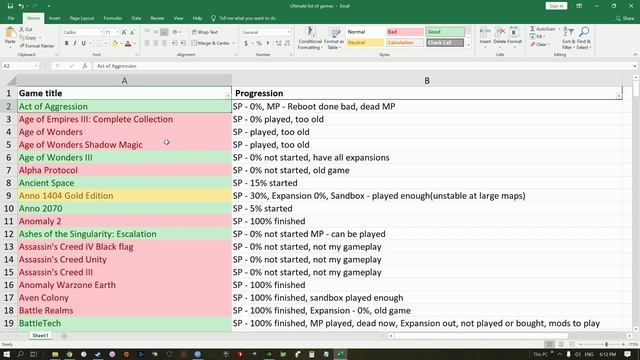Click the Clear eraser icon
The width and height of the screenshot is (640, 360).
click(x=533, y=44)
